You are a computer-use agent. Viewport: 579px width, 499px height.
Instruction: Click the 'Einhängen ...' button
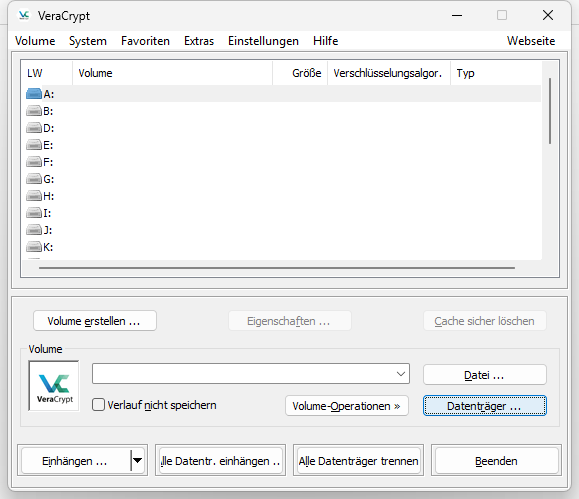coord(75,460)
